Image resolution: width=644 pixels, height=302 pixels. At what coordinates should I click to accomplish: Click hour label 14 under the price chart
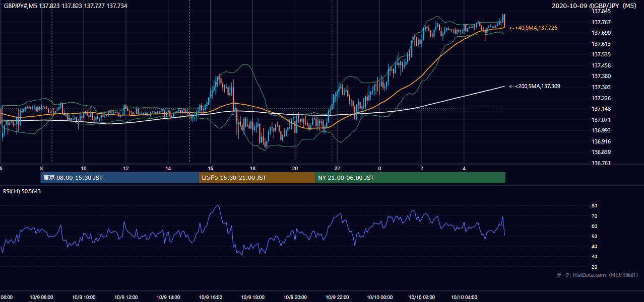coord(168,168)
